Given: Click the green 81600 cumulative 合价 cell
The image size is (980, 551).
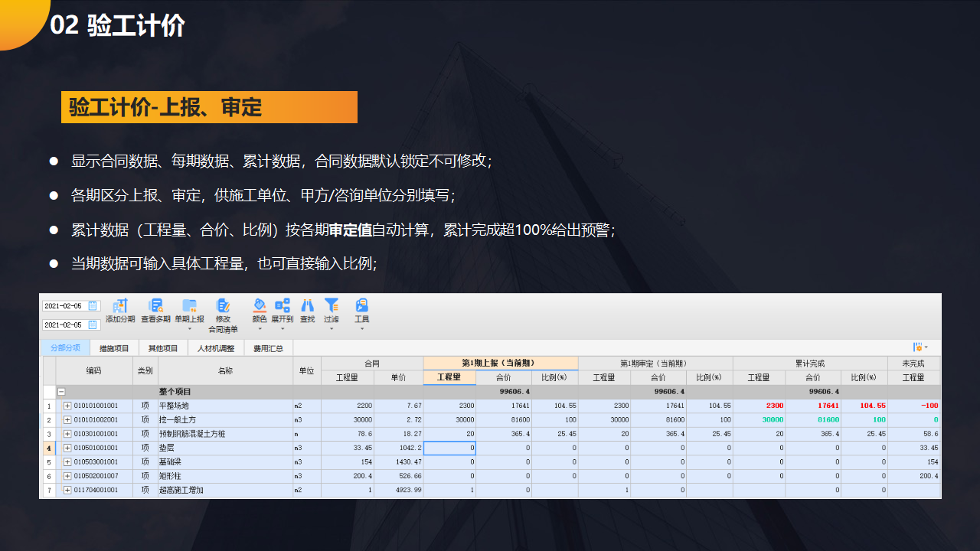Looking at the screenshot, I should coord(812,420).
